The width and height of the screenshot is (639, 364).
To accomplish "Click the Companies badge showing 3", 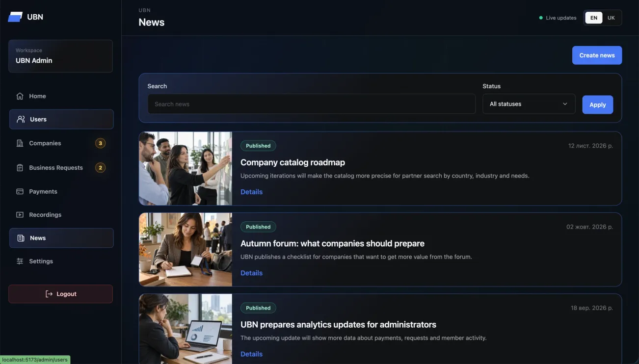I will click(x=100, y=143).
